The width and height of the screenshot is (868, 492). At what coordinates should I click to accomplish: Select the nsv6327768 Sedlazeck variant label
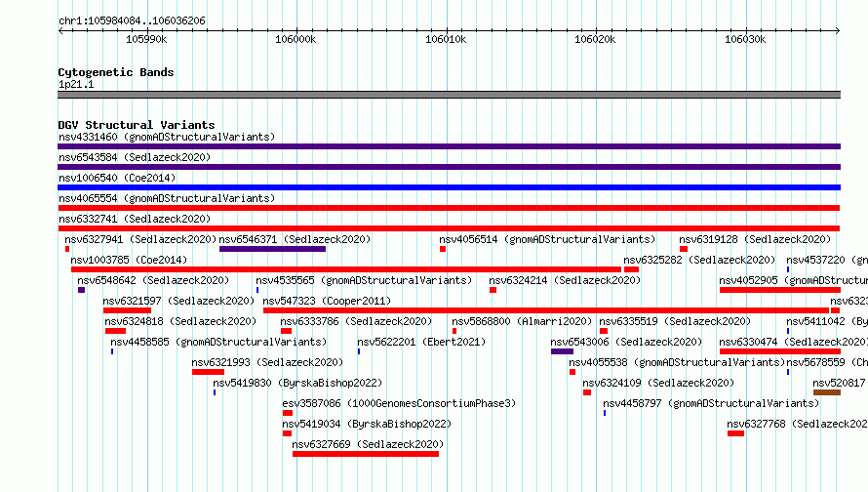[x=797, y=424]
